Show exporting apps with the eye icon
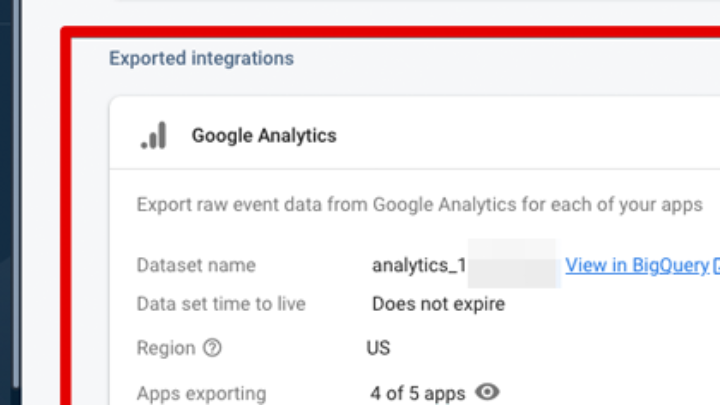Screen dimensions: 720x405 [x=487, y=392]
